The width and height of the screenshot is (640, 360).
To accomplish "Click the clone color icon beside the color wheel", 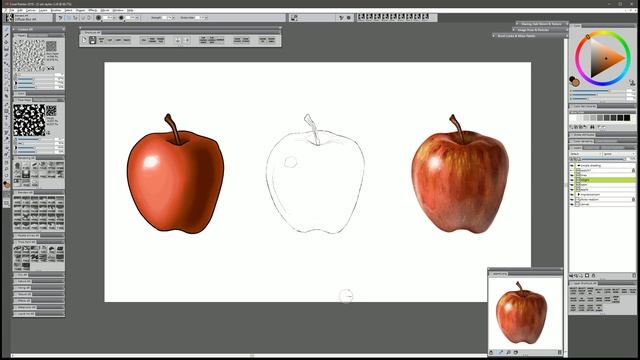I will pyautogui.click(x=632, y=82).
